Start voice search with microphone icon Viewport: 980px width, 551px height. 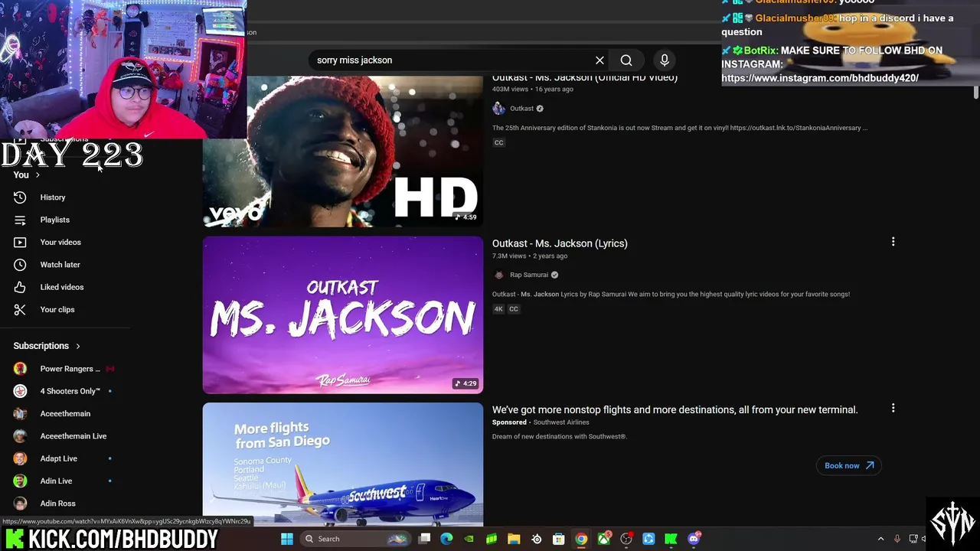coord(665,60)
